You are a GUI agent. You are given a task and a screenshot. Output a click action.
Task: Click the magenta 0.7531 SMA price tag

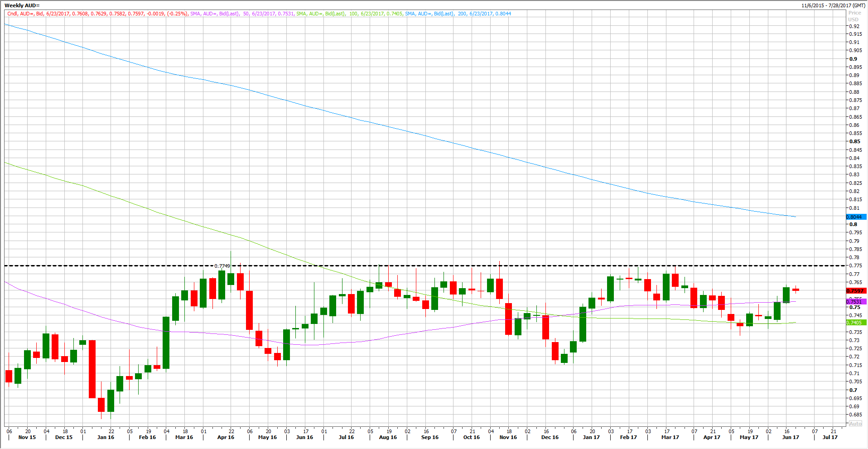(855, 302)
